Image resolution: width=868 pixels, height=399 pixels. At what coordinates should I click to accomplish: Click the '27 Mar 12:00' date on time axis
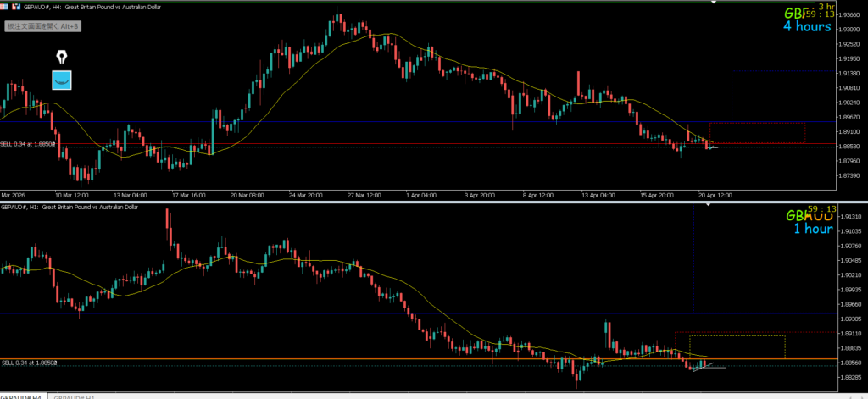[x=362, y=194]
